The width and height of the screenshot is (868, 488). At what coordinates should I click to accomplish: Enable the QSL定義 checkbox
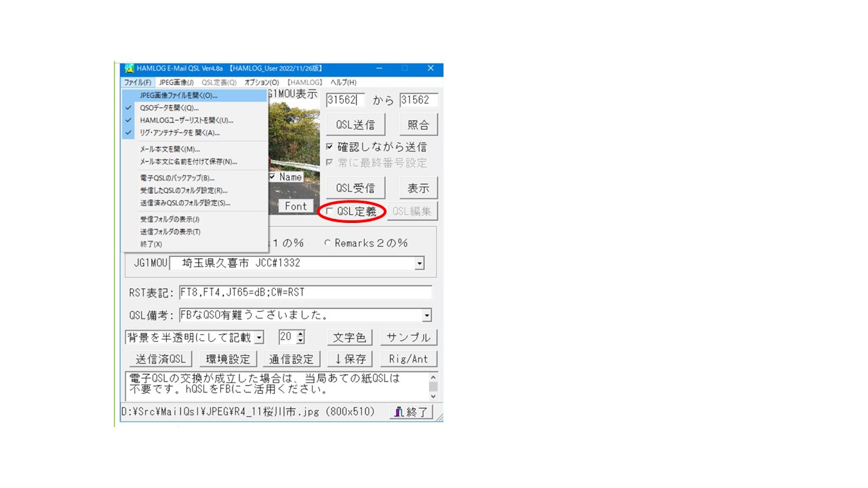tap(330, 211)
